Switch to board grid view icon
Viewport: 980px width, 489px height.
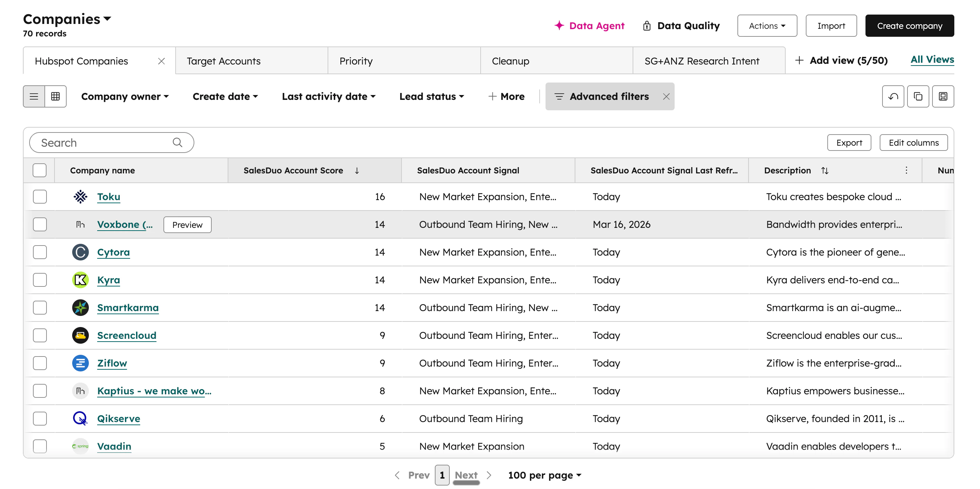56,96
